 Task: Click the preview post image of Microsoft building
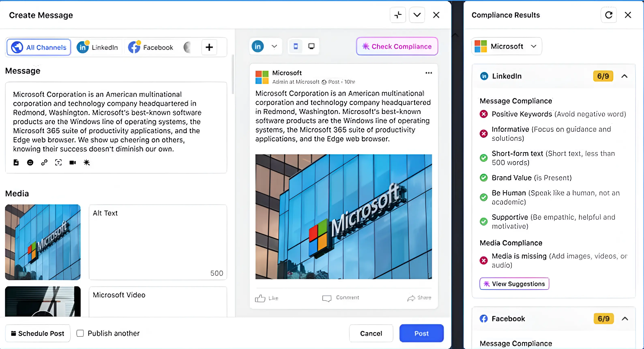pos(343,217)
